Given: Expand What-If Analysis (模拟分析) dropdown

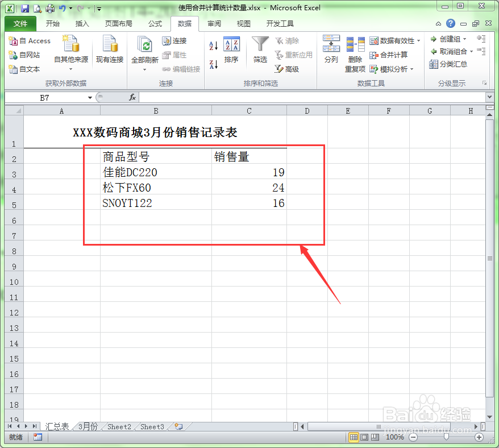Looking at the screenshot, I should (x=412, y=69).
